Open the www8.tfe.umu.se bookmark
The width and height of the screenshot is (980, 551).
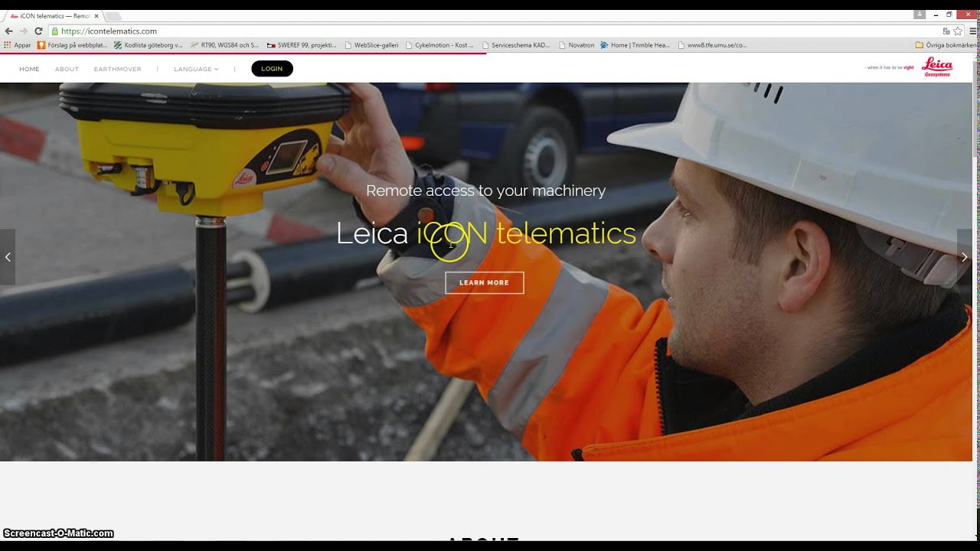pos(713,45)
